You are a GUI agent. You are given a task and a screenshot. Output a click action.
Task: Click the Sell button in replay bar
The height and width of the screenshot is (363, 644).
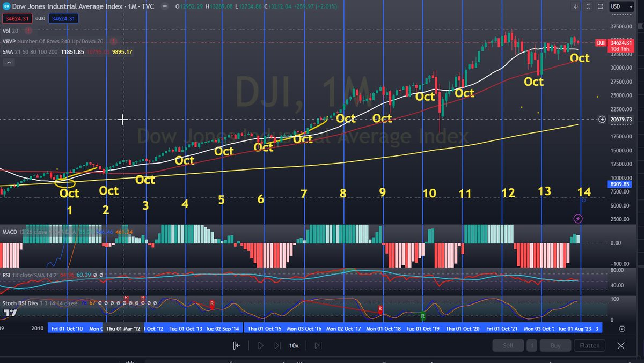point(508,345)
